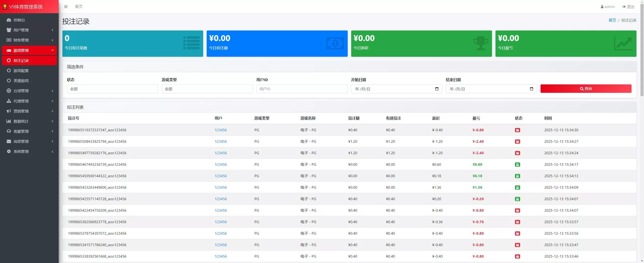
Task: Click the V9 trophy logo
Action: click(x=5, y=7)
